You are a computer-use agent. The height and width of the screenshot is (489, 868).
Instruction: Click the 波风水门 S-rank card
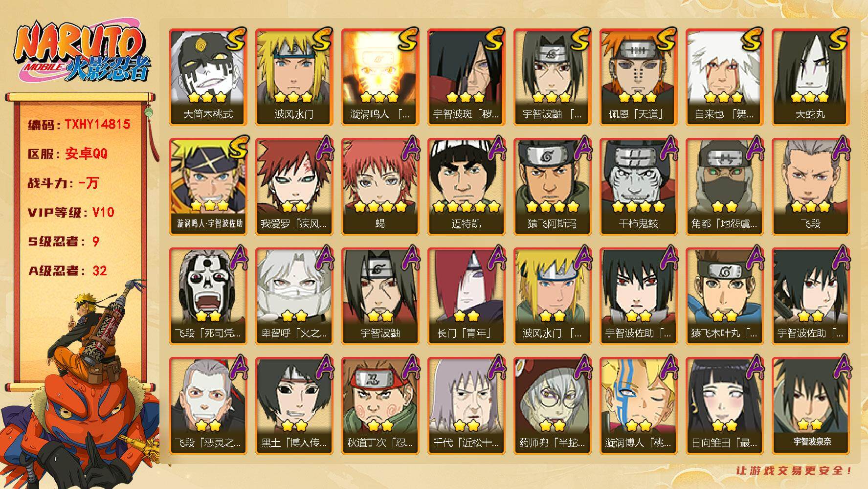(294, 77)
